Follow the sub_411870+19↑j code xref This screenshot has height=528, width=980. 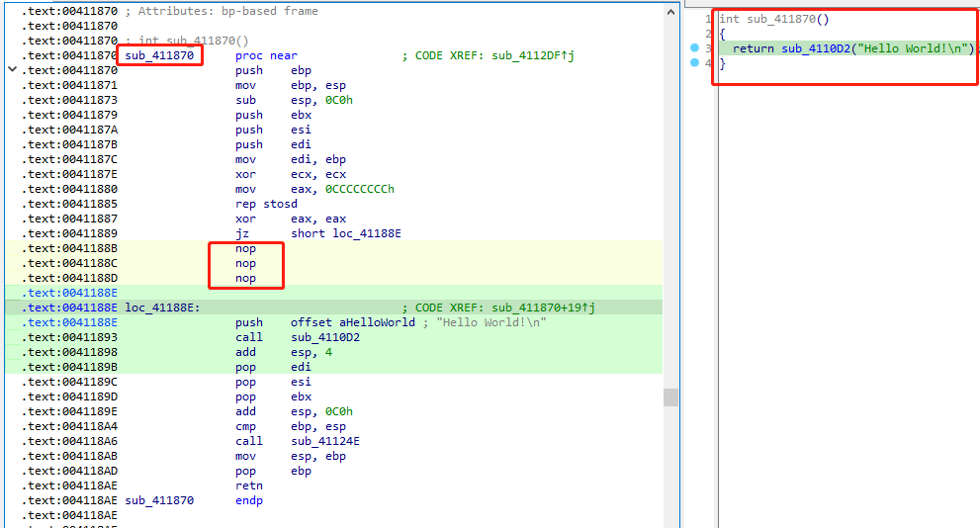(543, 308)
